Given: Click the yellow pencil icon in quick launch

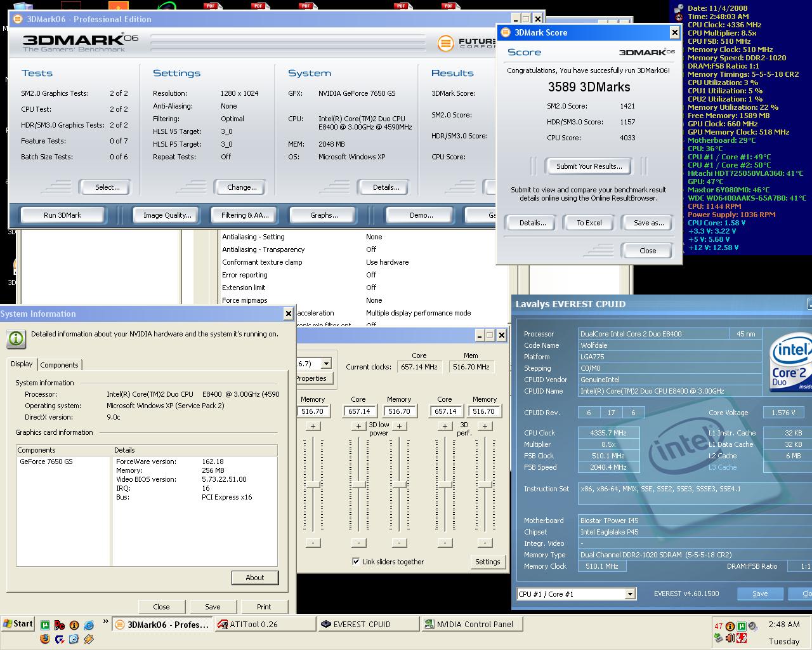Looking at the screenshot, I should pos(89,639).
